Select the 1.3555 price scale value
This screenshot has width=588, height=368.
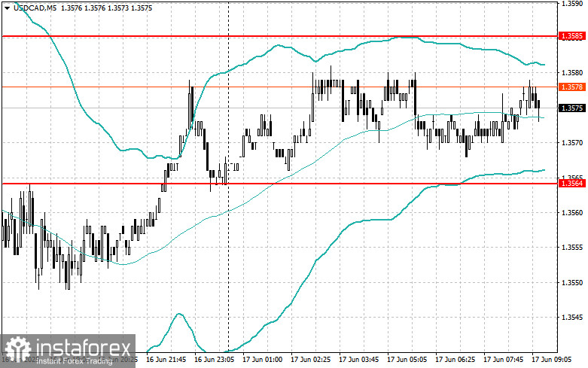tap(572, 248)
